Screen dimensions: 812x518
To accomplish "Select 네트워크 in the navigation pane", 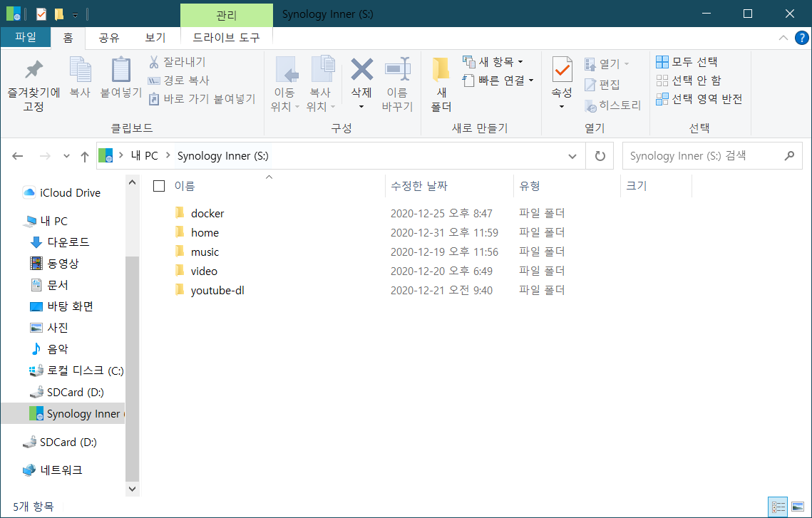I will coord(52,470).
